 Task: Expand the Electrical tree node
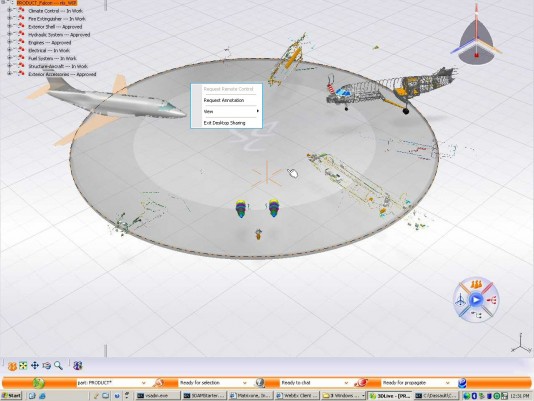[x=10, y=49]
